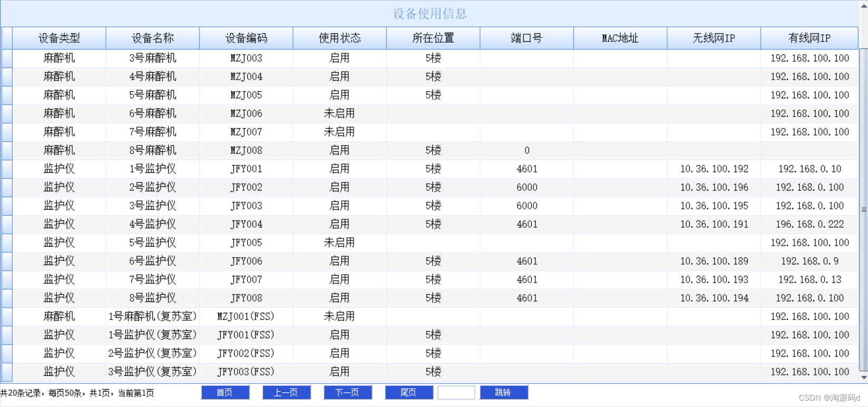Click wired IP 192.168.0.13 cell

(x=810, y=279)
